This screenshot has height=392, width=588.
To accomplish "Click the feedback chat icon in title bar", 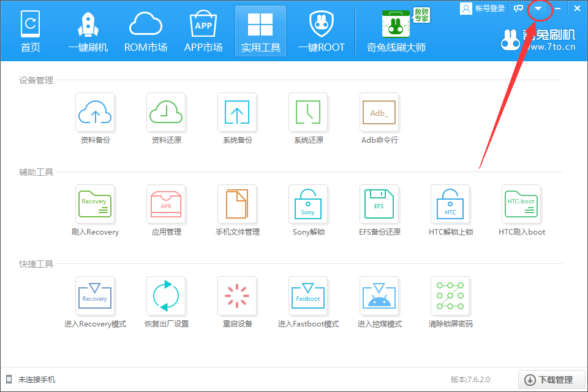I will [518, 8].
